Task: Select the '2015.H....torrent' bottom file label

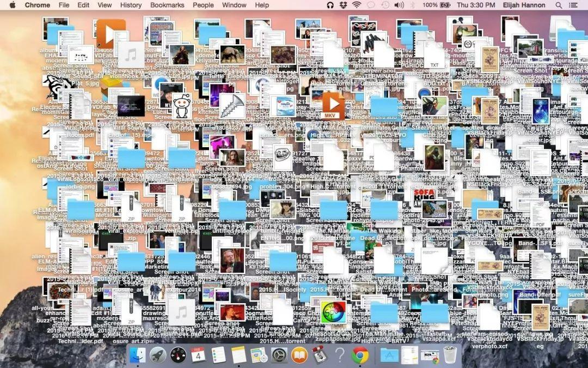Action: pos(282,341)
